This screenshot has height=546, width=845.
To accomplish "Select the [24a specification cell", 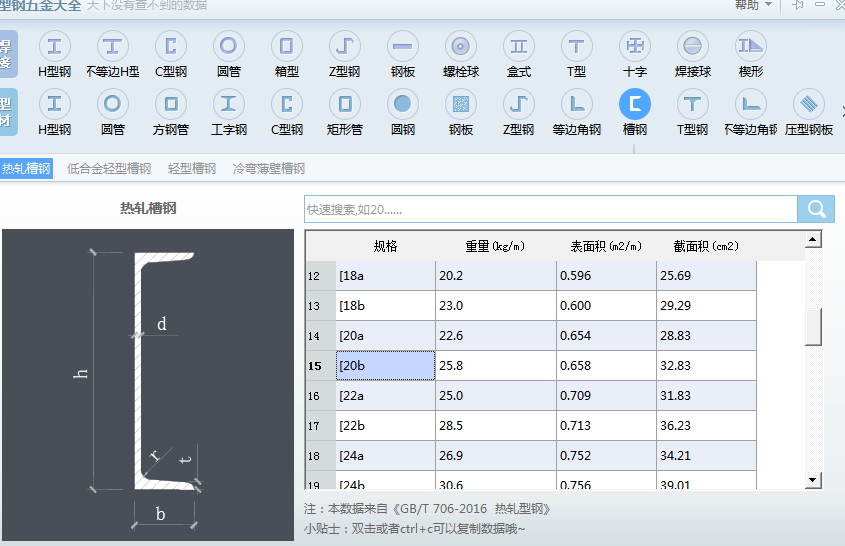I will tap(385, 455).
